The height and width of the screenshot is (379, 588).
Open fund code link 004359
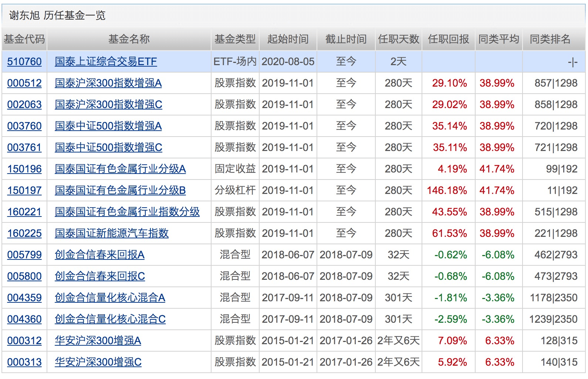click(x=24, y=298)
